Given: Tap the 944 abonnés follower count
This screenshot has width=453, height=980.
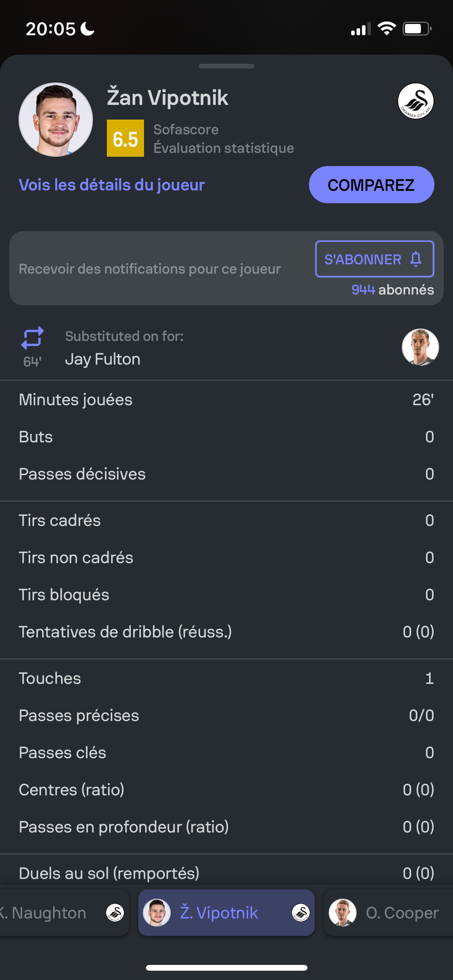Looking at the screenshot, I should click(x=393, y=290).
